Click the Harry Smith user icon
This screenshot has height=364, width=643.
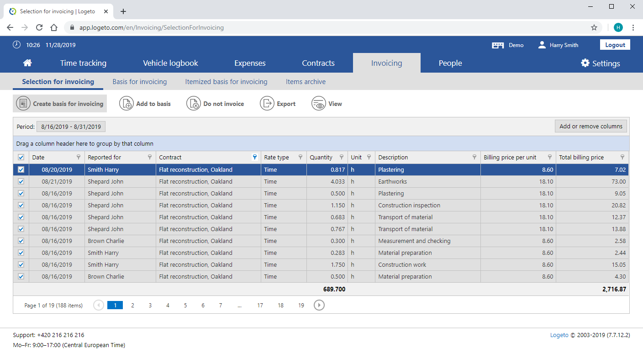pyautogui.click(x=542, y=45)
